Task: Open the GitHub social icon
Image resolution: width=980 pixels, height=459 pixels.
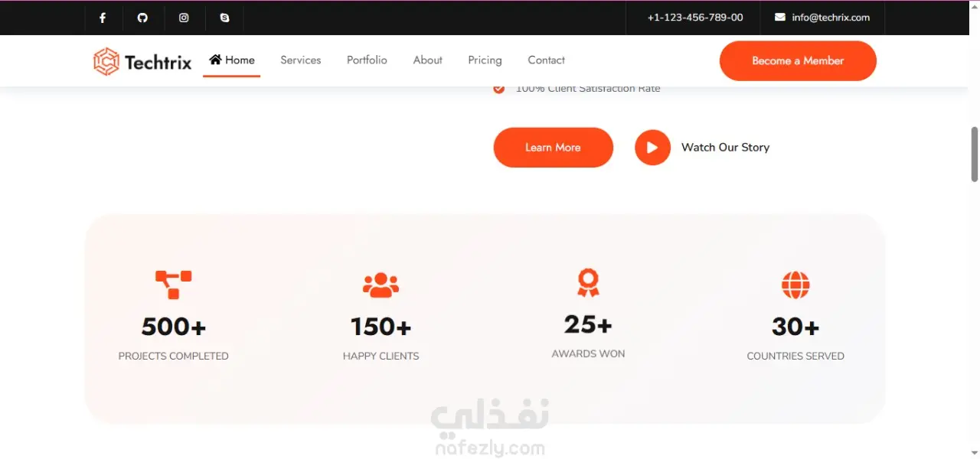Action: (x=142, y=18)
